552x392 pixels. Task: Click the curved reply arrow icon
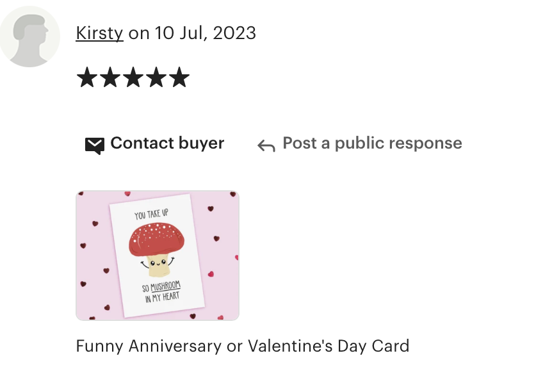pyautogui.click(x=266, y=145)
